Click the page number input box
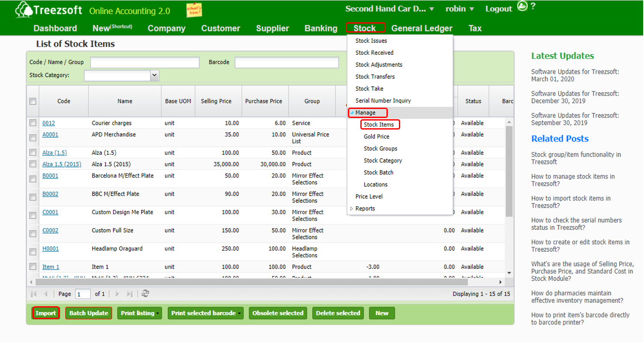Viewport: 644px width, 344px height. pos(83,294)
